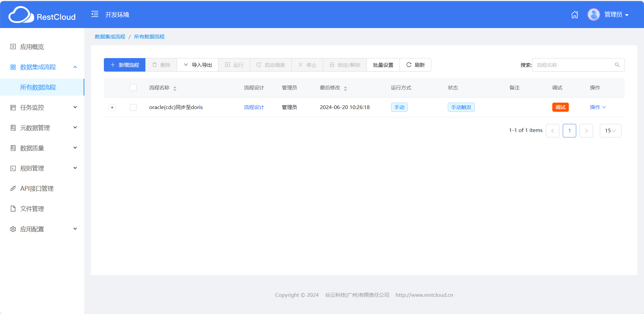Click the 应用概览 sidebar icon
The height and width of the screenshot is (314, 644).
13,47
